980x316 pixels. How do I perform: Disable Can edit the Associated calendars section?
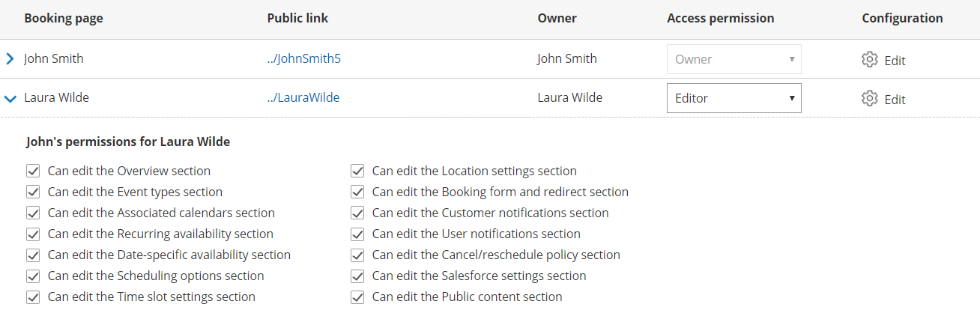point(33,213)
